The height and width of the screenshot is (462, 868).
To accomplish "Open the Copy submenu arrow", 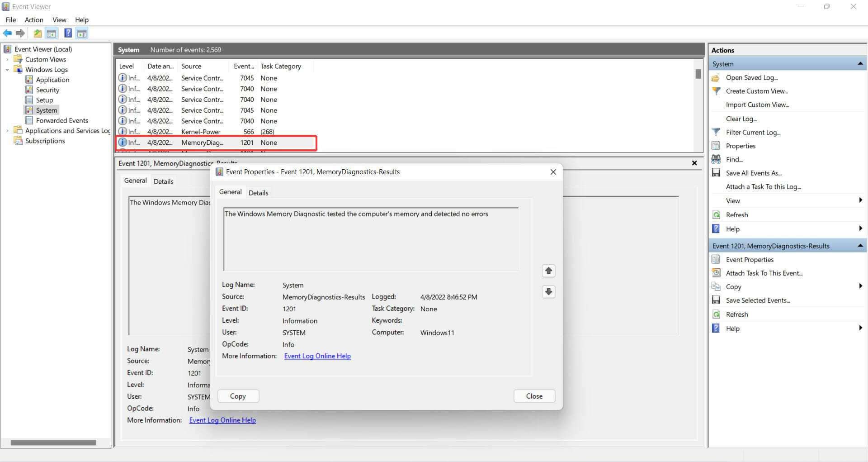I will pyautogui.click(x=860, y=286).
